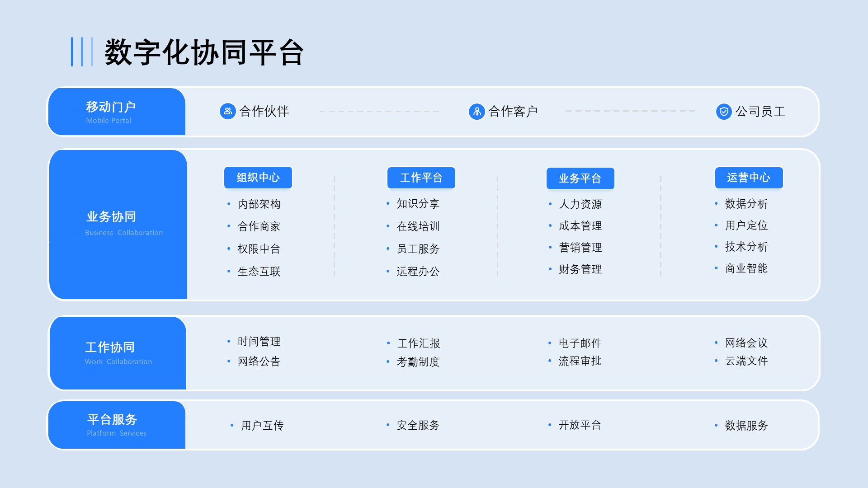Click the 合作客户 person icon

point(476,111)
